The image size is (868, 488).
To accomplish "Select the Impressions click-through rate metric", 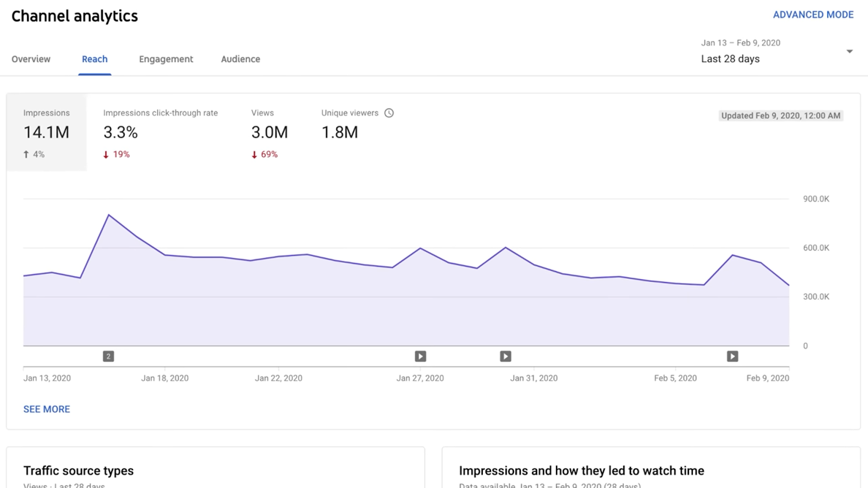I will [161, 133].
